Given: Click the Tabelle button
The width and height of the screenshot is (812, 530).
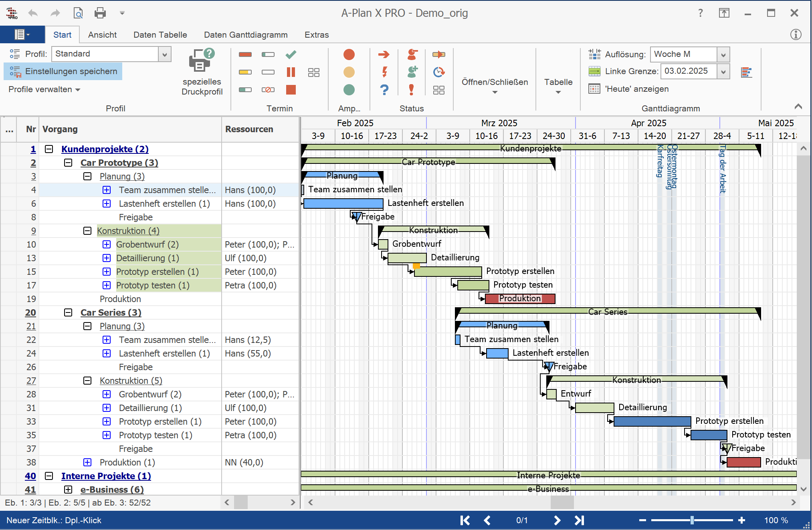Looking at the screenshot, I should pos(558,85).
